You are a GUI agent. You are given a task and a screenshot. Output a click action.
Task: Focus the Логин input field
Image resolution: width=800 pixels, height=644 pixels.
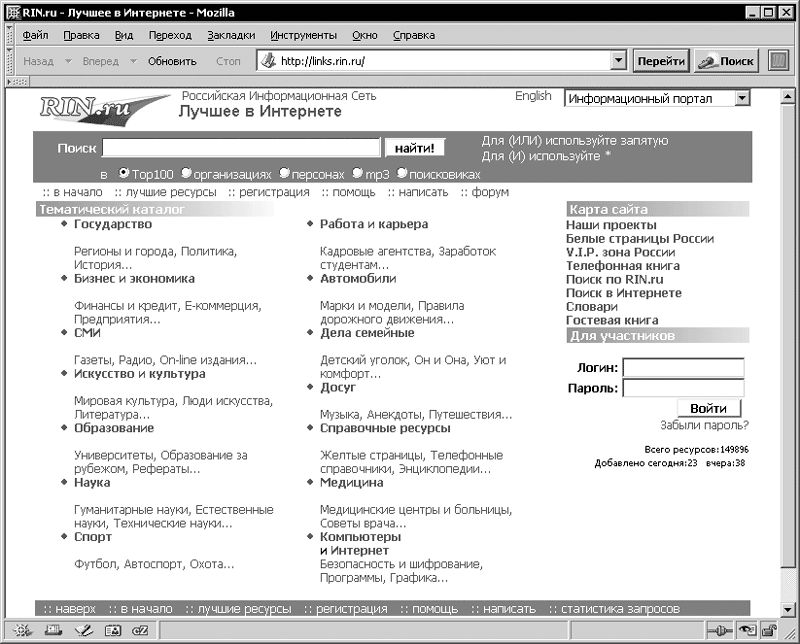684,368
